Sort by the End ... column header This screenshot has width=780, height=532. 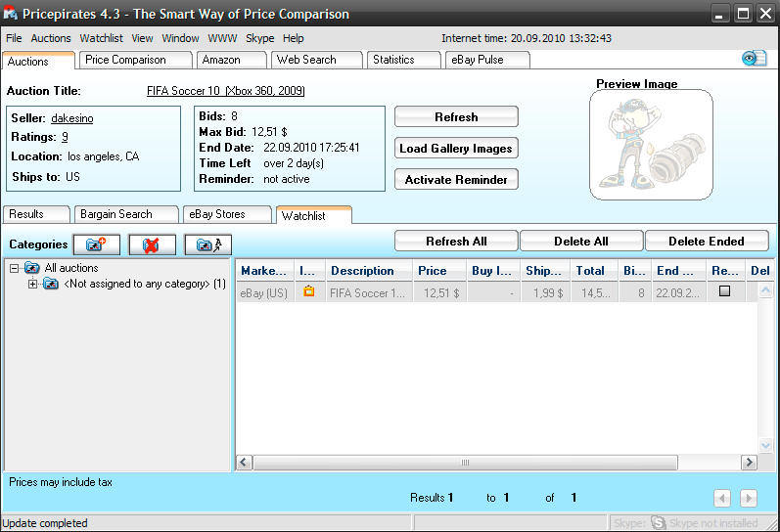tap(678, 271)
